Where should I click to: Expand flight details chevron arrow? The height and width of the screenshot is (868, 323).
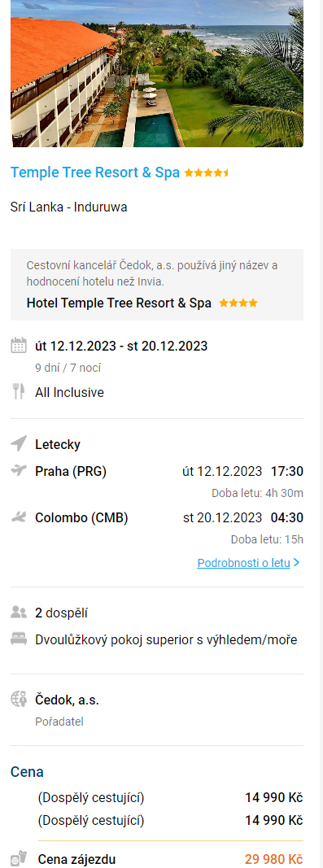tap(296, 562)
